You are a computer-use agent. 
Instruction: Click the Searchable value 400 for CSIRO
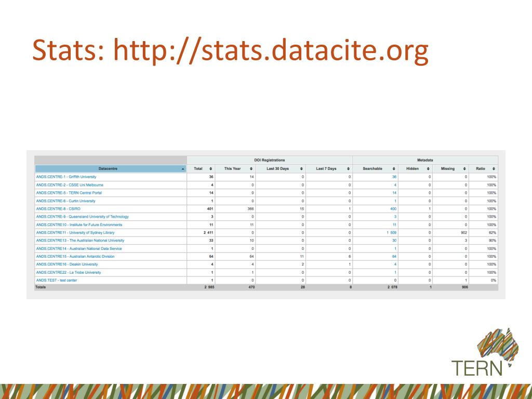393,209
